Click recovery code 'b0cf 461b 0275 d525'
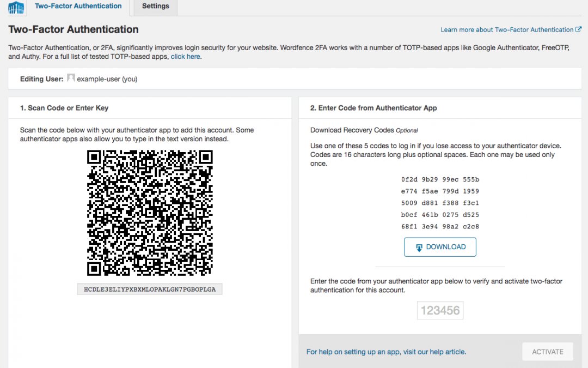The width and height of the screenshot is (588, 368). (x=440, y=215)
